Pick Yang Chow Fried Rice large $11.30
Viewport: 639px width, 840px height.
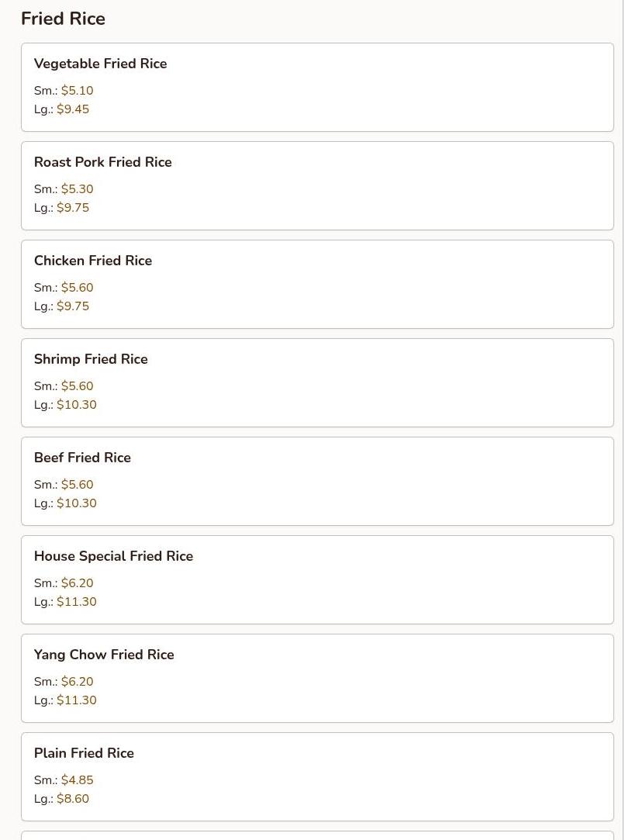tap(77, 700)
